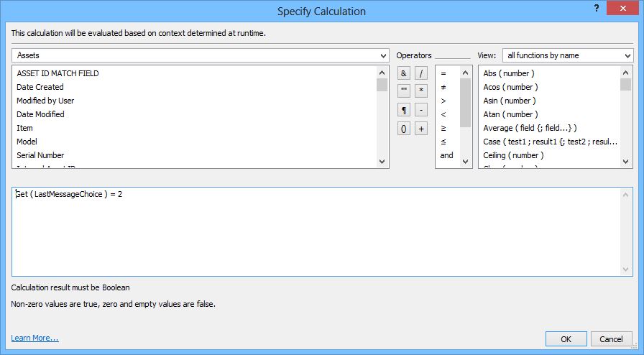Cancel the Specify Calculation dialog
This screenshot has width=644, height=355.
[x=611, y=338]
